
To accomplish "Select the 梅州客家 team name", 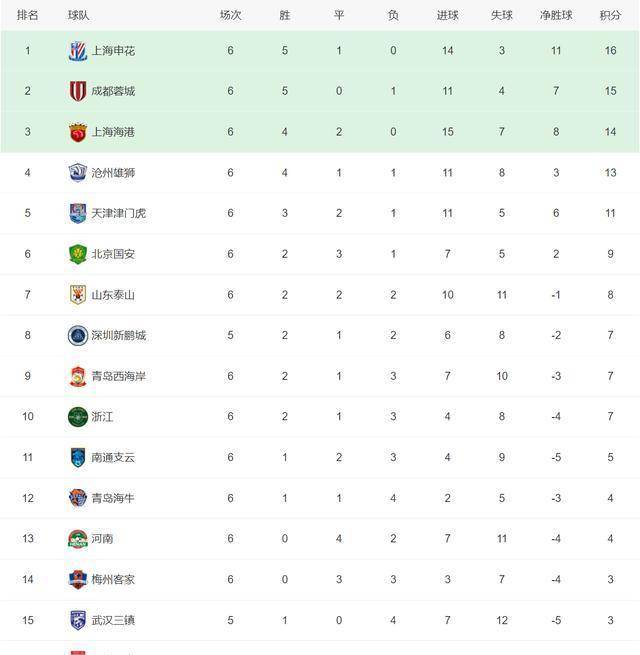I will coord(113,579).
